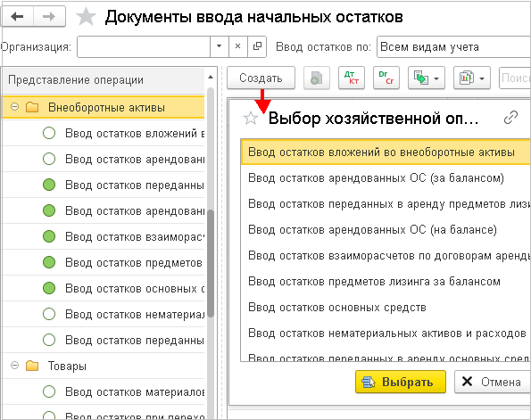Select the Ввод остатков нематериальных empty circle
531x420 pixels.
click(x=49, y=314)
